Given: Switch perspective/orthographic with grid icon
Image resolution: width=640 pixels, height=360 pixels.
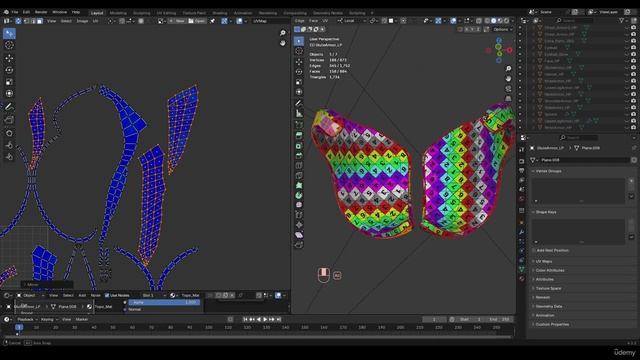Looking at the screenshot, I should coord(508,98).
